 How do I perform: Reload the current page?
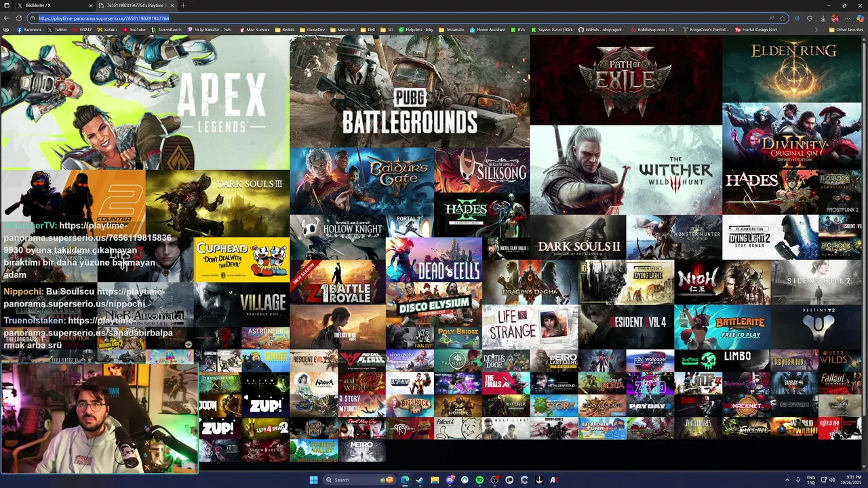(x=18, y=18)
